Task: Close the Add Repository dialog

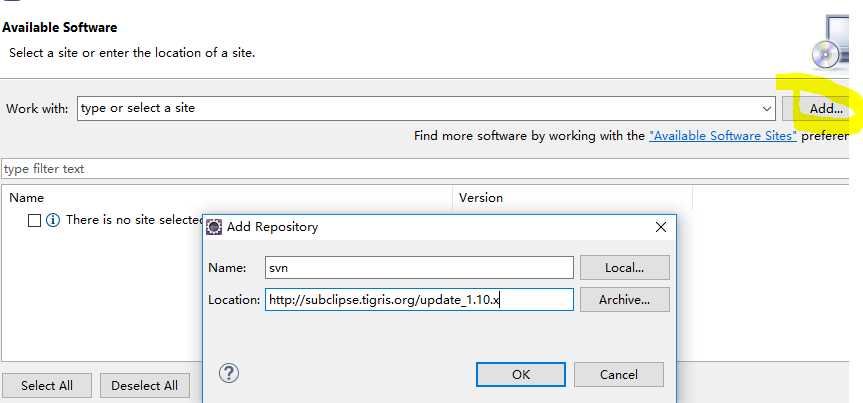Action: (660, 227)
